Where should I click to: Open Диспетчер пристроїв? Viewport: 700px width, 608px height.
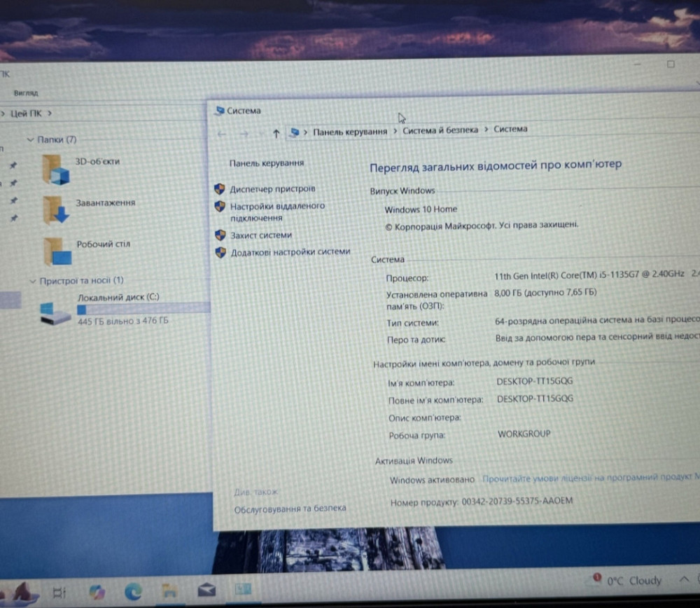click(x=272, y=188)
